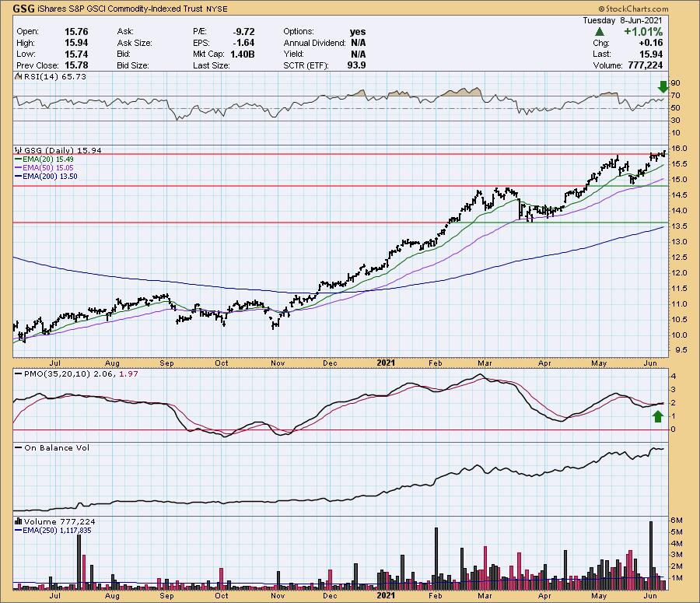Click the Prev Close value 15.78
This screenshot has width=700, height=603.
76,65
